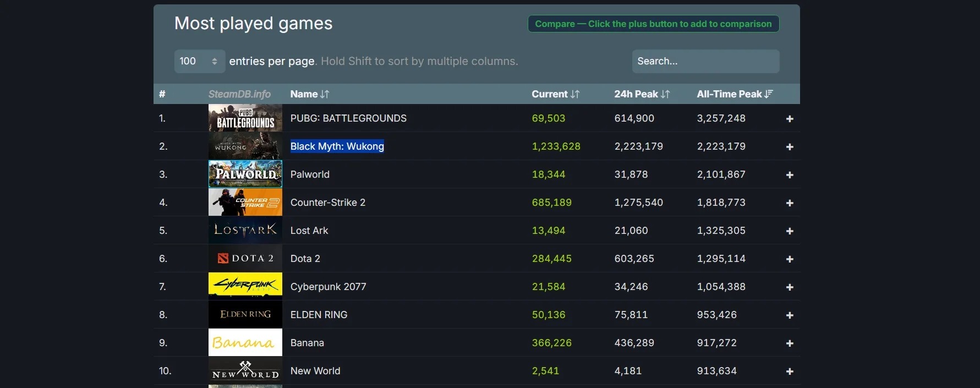Open the Banana game link
The height and width of the screenshot is (388, 980).
click(x=307, y=343)
